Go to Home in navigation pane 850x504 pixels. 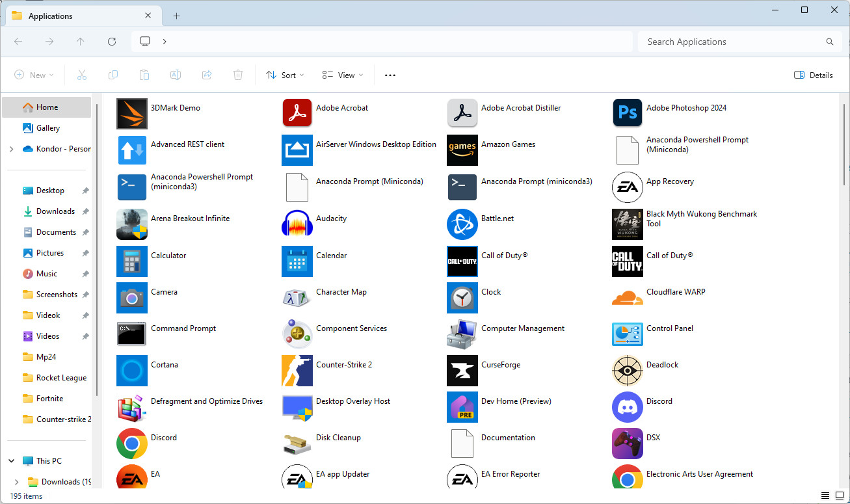coord(47,107)
